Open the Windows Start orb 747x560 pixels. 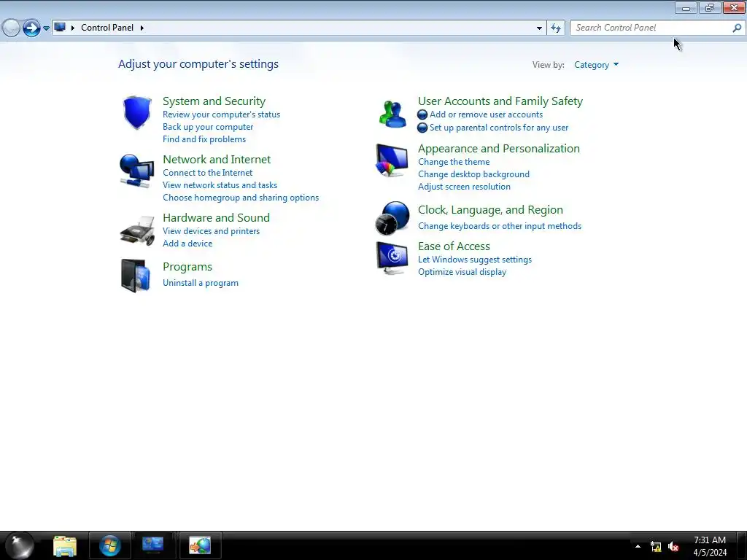tap(19, 545)
